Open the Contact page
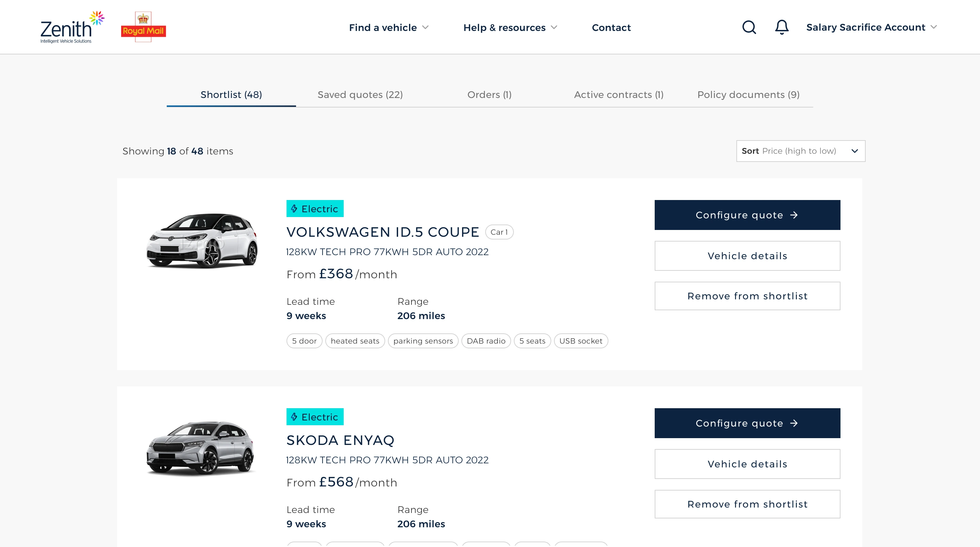Screen dimensions: 980x547 pos(611,28)
